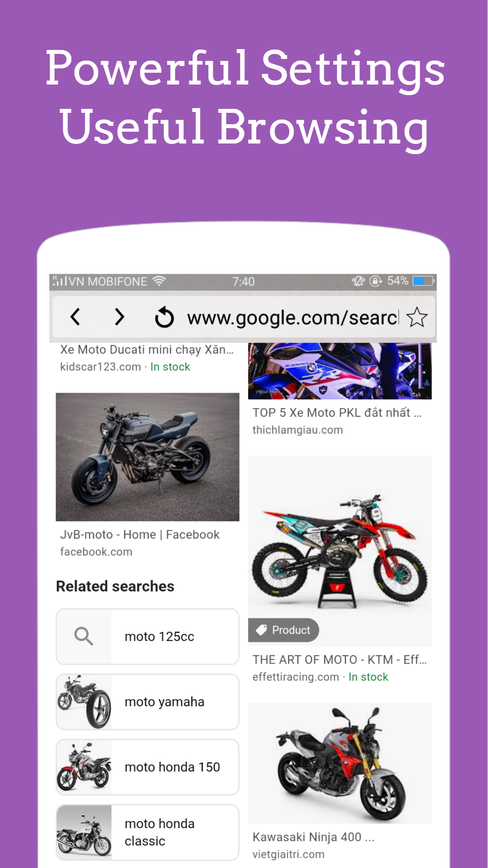488x868 pixels.
Task: Bookmark the page with the star icon
Action: tap(417, 317)
